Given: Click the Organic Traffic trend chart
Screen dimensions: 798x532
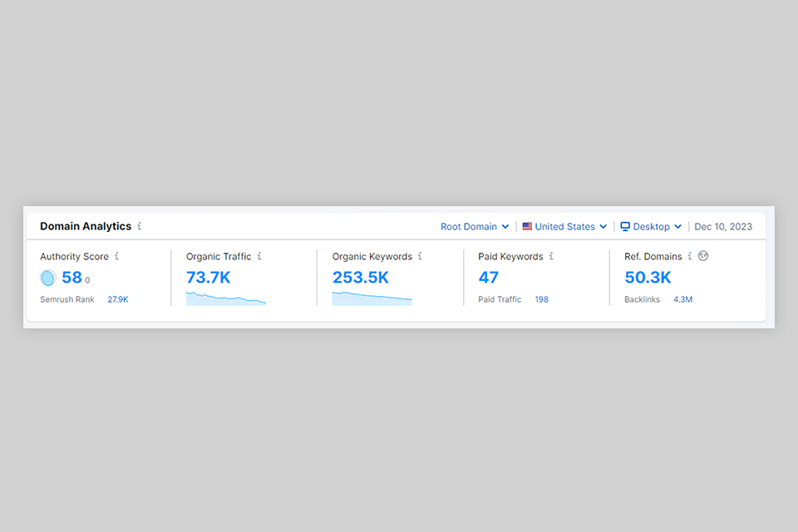Looking at the screenshot, I should click(x=225, y=298).
